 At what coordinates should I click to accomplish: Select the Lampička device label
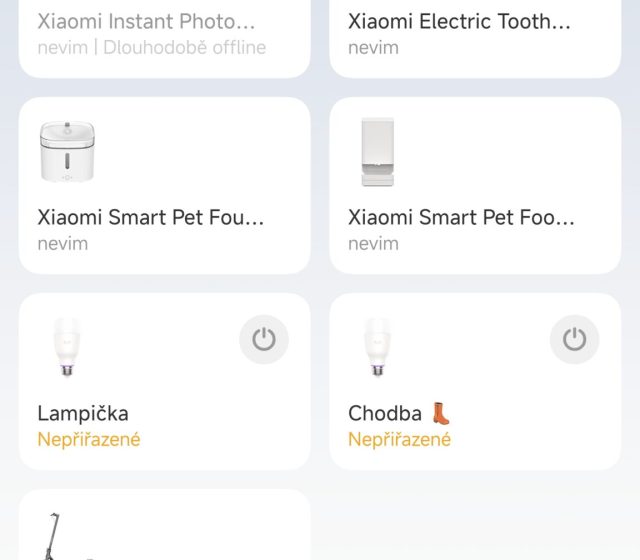pos(83,413)
